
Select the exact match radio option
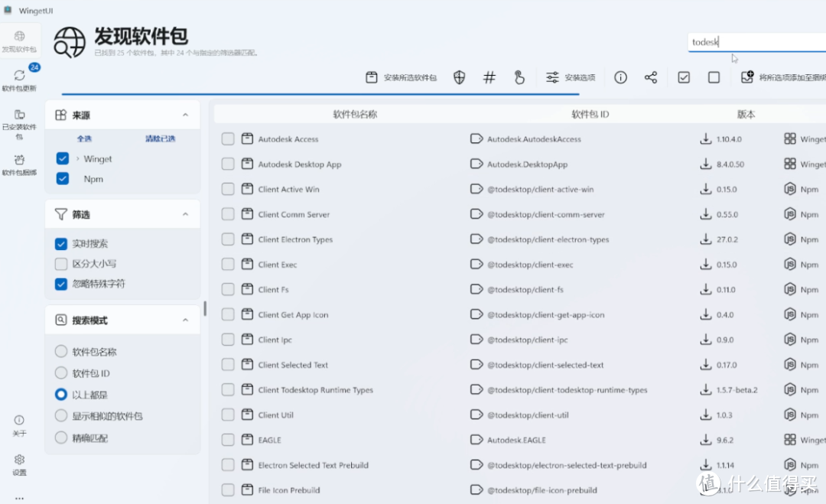point(61,437)
